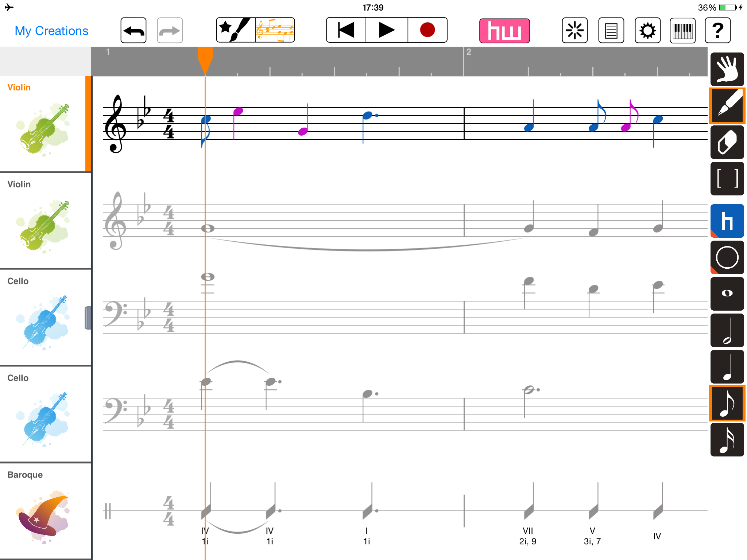Open the piano keyboard panel
The width and height of the screenshot is (747, 560).
tap(682, 31)
